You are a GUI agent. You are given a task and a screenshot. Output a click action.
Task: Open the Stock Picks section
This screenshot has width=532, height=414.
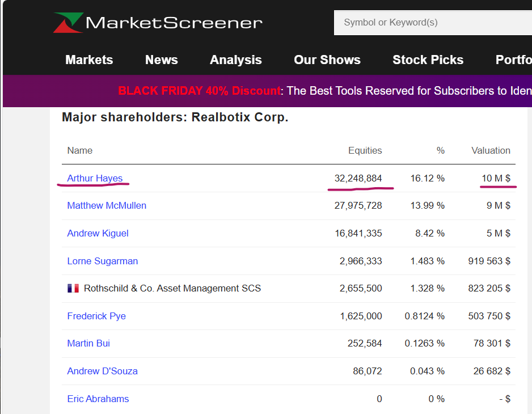click(x=428, y=60)
